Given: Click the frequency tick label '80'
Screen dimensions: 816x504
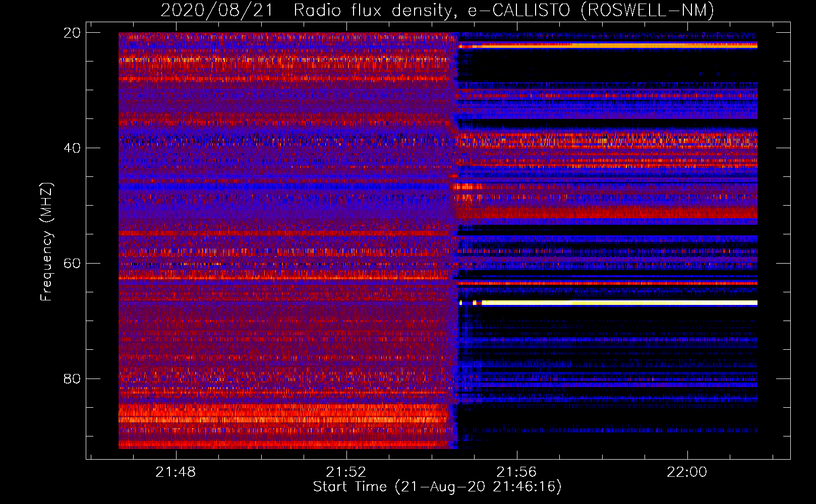Looking at the screenshot, I should (x=72, y=379).
